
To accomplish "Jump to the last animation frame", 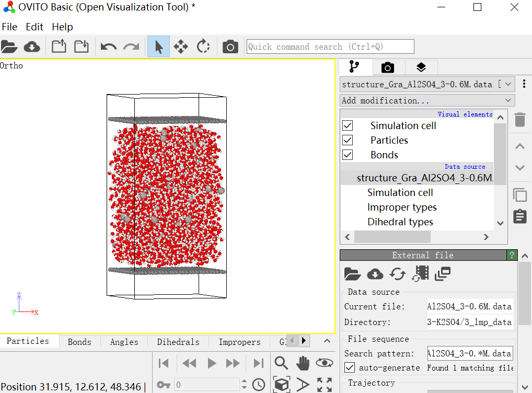I will pyautogui.click(x=259, y=364).
